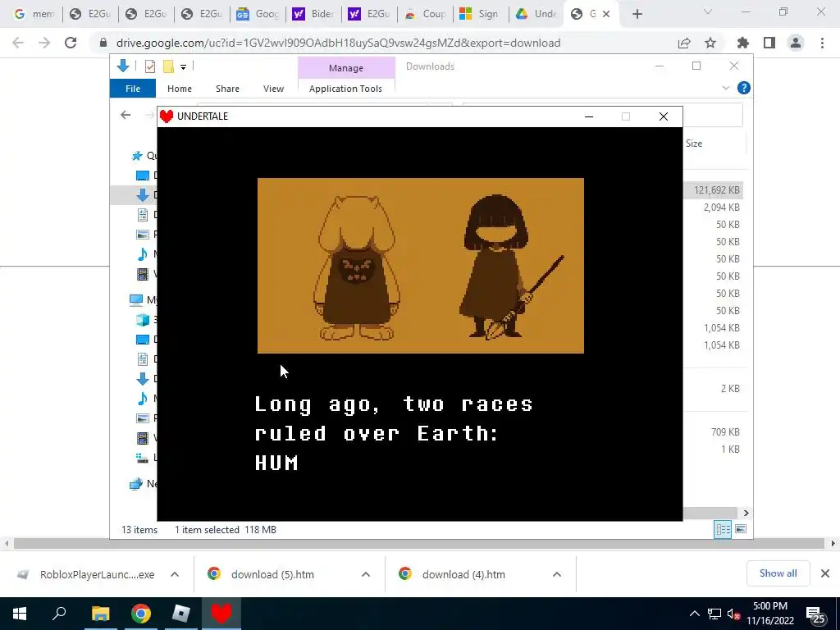Viewport: 840px width, 630px height.
Task: Switch Explorer to details view
Action: click(723, 529)
